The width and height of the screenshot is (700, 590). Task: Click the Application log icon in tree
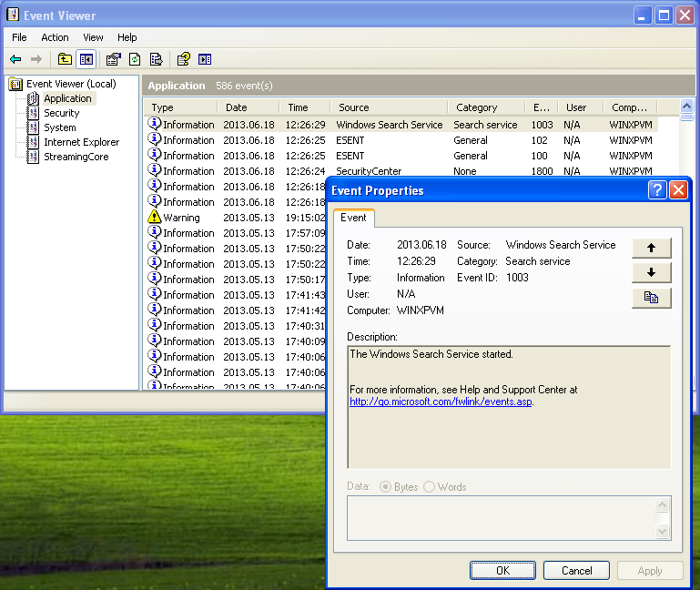click(33, 98)
